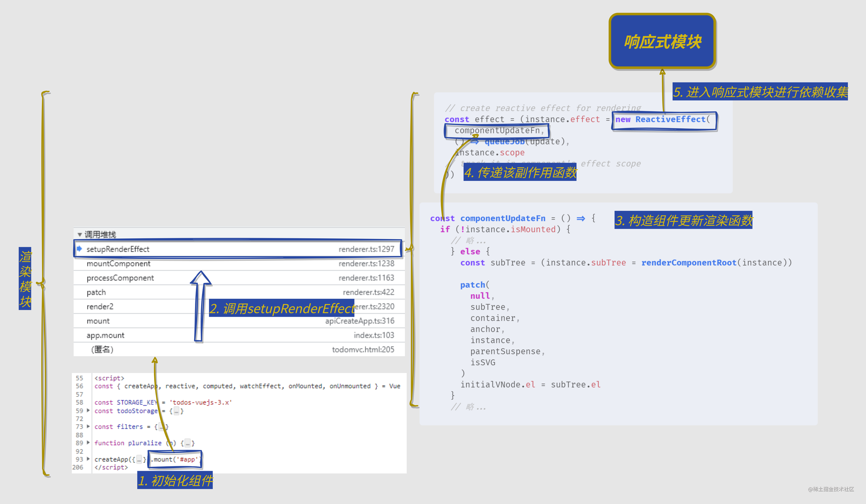
Task: Collapse the 调用堆栈 call stack section
Action: (x=80, y=235)
